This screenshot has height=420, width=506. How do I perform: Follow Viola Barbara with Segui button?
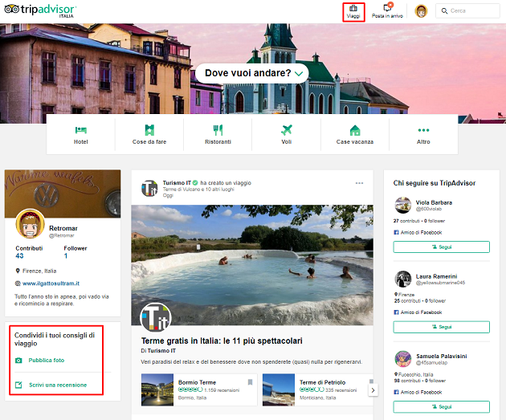coord(441,247)
